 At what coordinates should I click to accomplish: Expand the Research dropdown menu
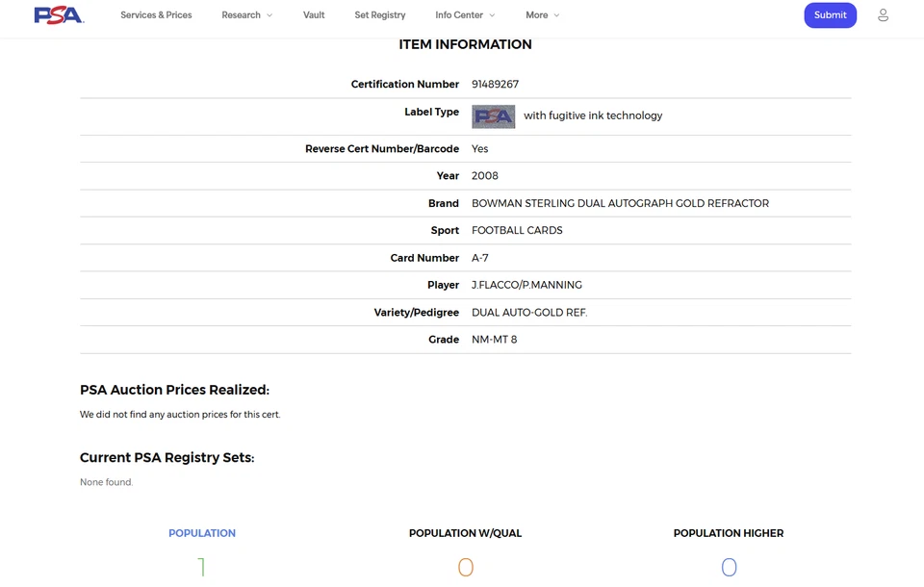pyautogui.click(x=246, y=15)
